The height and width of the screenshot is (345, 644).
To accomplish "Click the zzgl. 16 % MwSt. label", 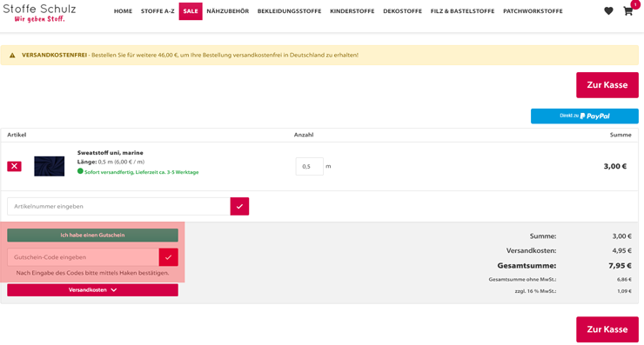I will [535, 291].
